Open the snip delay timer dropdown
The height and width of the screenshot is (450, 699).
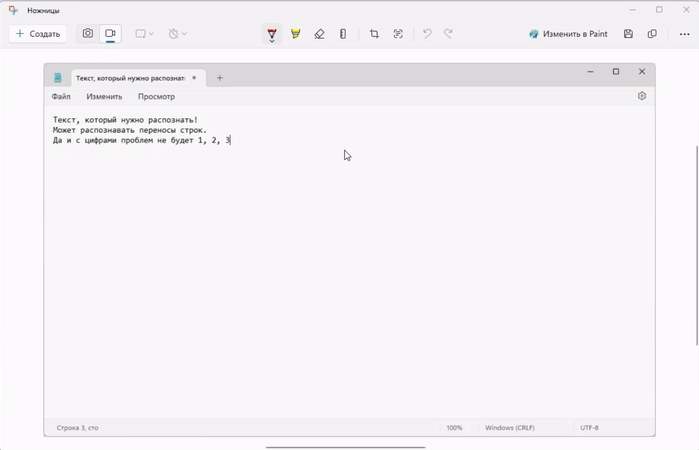tap(177, 34)
